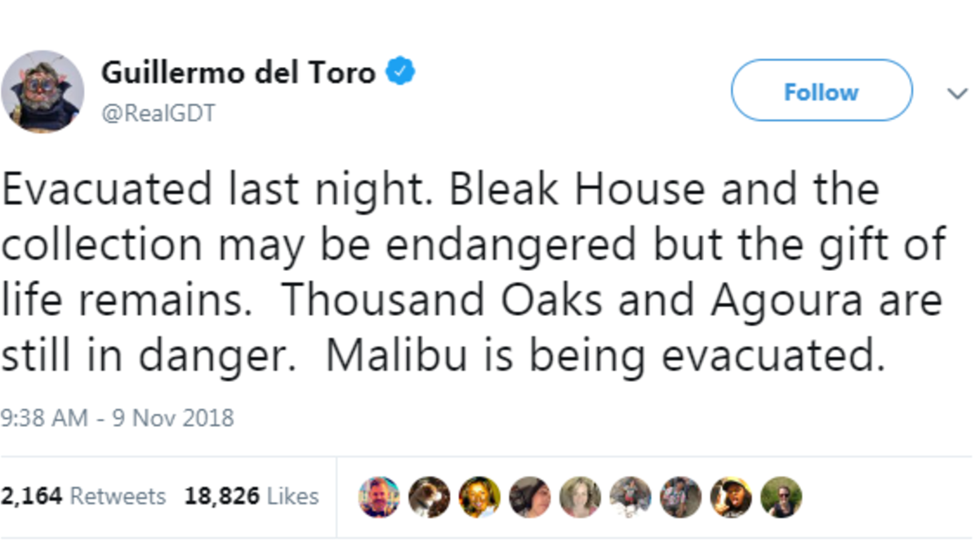
Task: Click liker avatar with yellow cap
Action: click(731, 497)
